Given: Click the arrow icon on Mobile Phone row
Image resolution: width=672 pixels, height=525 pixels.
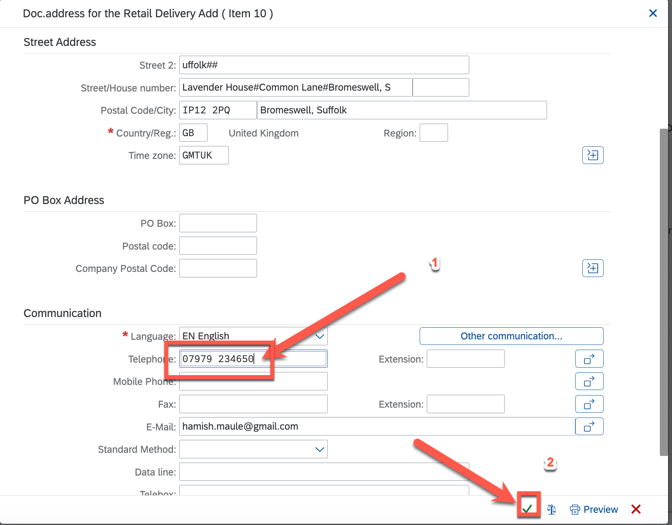Looking at the screenshot, I should click(589, 381).
